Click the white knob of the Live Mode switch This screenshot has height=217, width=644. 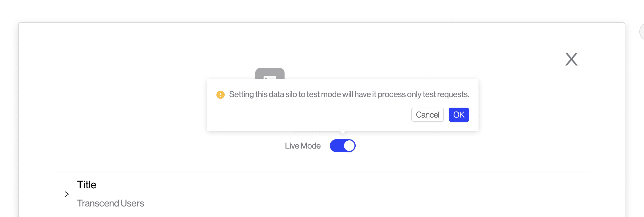coord(349,146)
